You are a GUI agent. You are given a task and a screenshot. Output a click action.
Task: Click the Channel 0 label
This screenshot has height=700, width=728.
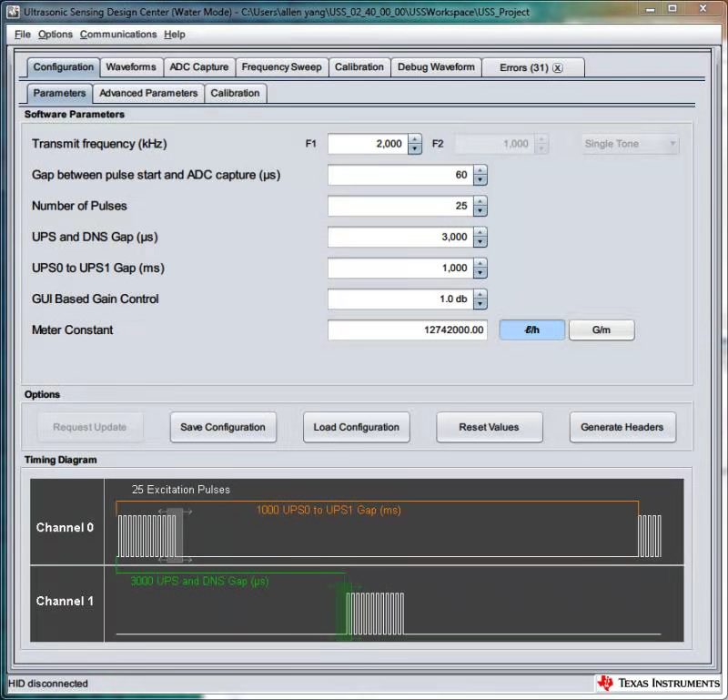[65, 528]
